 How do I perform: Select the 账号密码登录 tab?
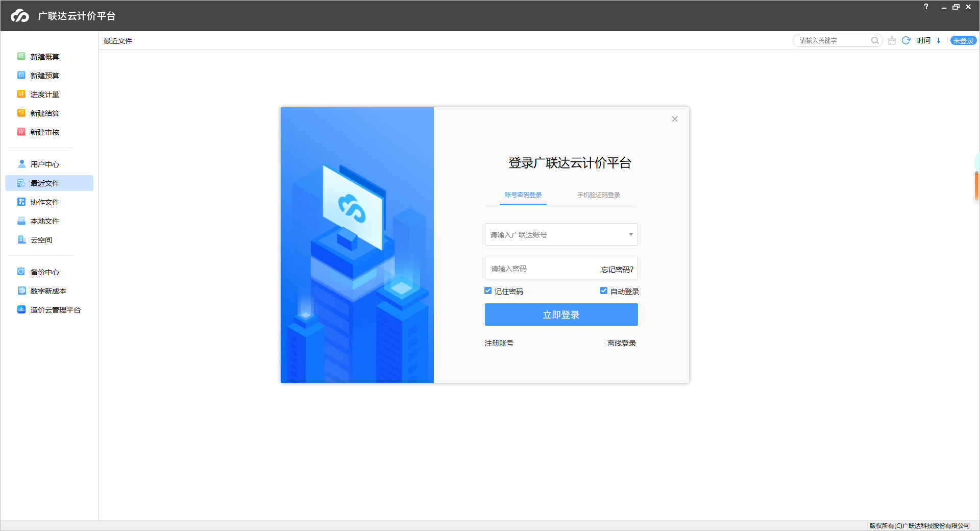click(x=523, y=195)
